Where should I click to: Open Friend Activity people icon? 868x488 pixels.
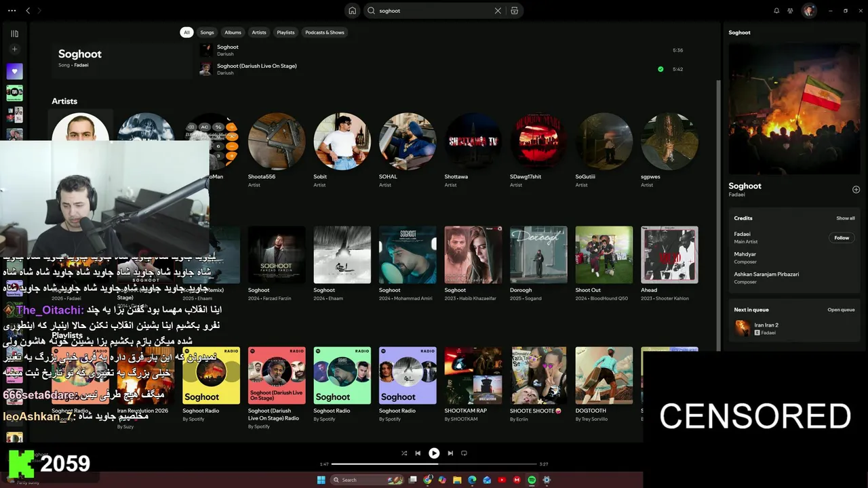coord(790,11)
